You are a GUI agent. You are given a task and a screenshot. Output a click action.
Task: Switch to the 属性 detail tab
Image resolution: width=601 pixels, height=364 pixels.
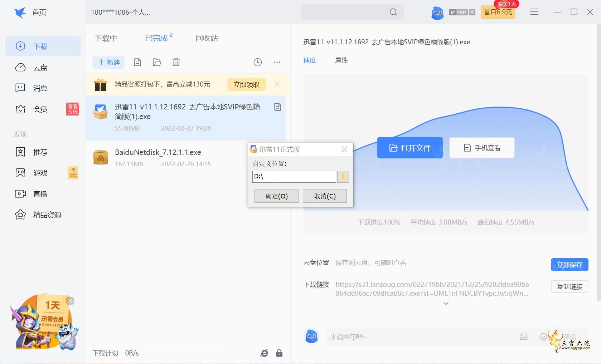tap(341, 60)
